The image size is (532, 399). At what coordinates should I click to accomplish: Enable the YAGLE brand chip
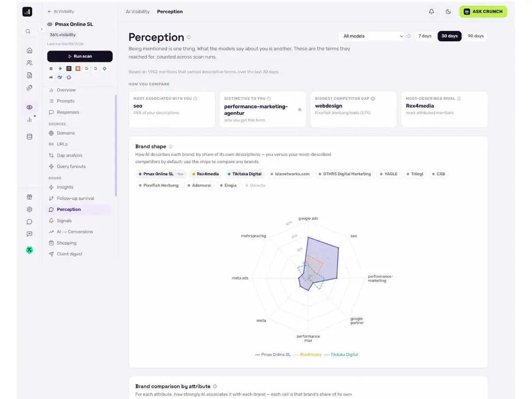click(388, 174)
